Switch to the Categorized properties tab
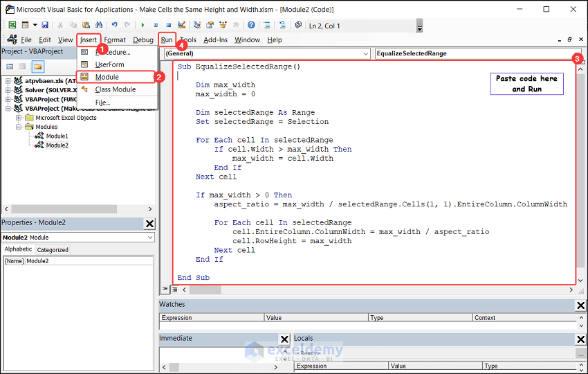 [53, 249]
